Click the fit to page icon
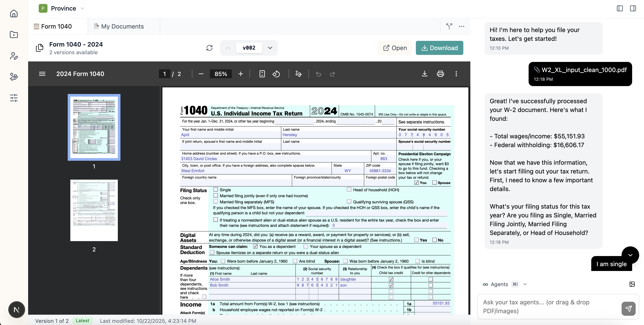 point(262,74)
